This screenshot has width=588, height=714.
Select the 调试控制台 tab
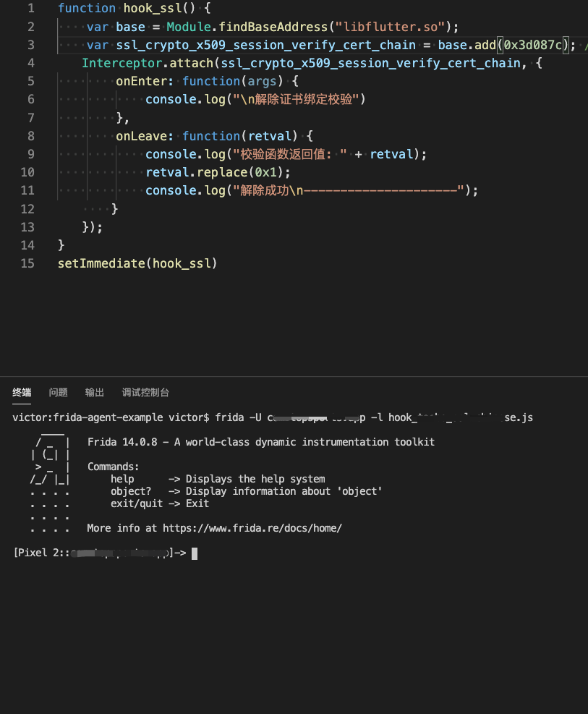click(145, 392)
